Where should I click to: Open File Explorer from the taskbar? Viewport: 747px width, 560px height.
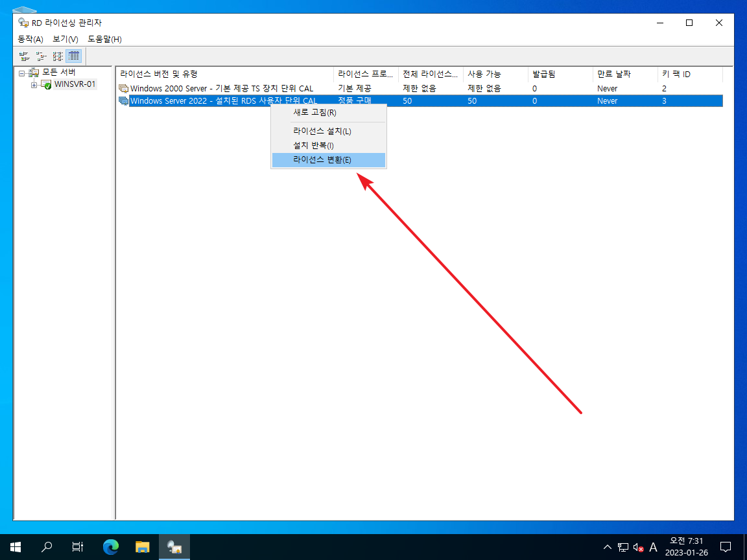click(143, 547)
